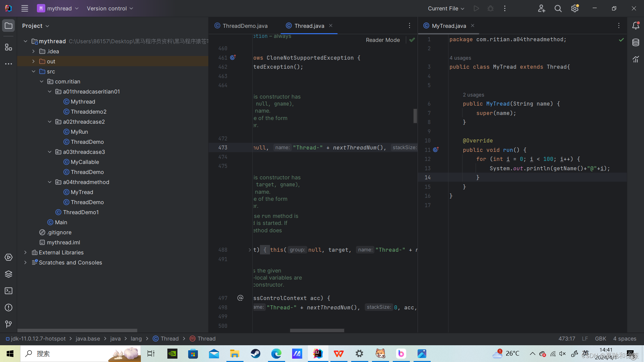
Task: Click the GBK file encoding button
Action: (600, 339)
